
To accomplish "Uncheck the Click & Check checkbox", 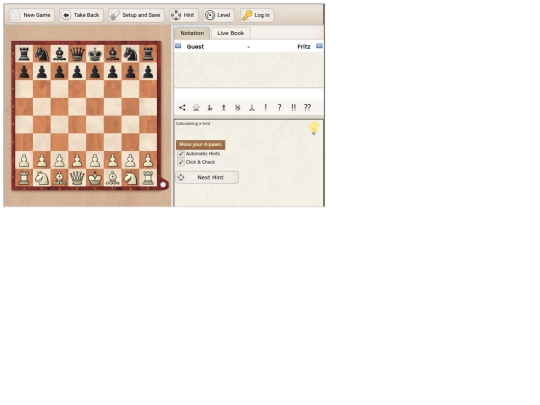I will [181, 162].
